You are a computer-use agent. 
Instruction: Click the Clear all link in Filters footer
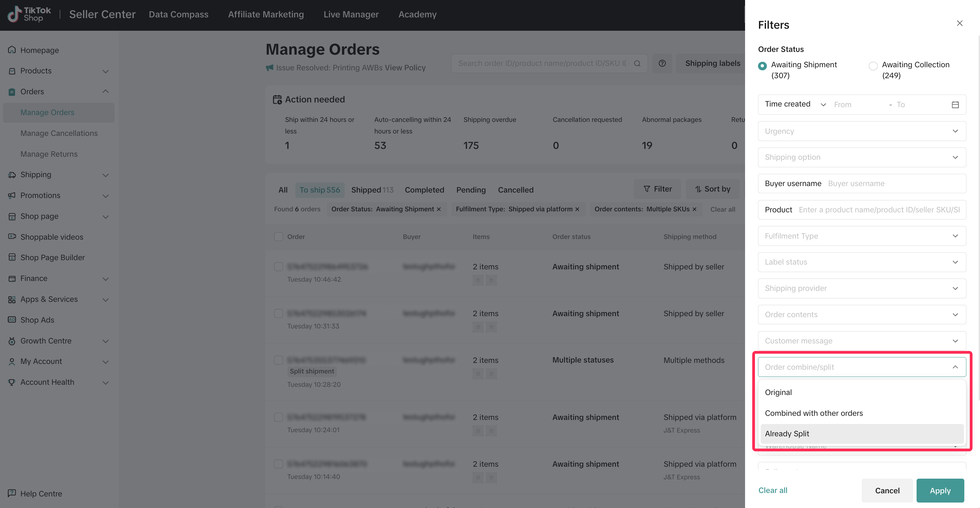click(772, 490)
